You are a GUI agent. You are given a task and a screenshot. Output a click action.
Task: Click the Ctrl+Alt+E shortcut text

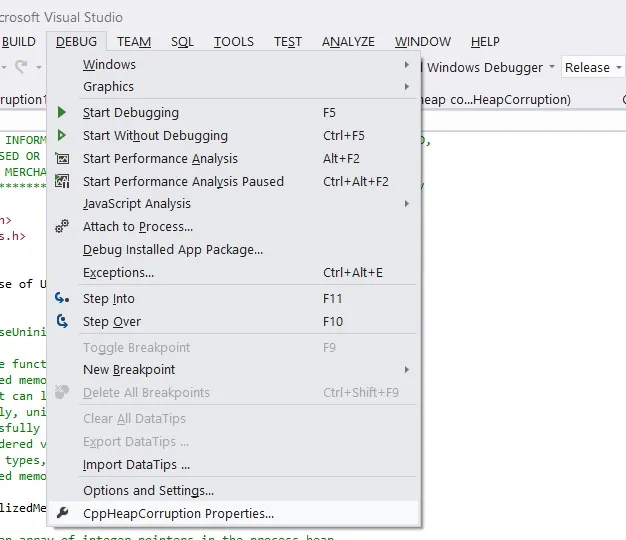[353, 272]
